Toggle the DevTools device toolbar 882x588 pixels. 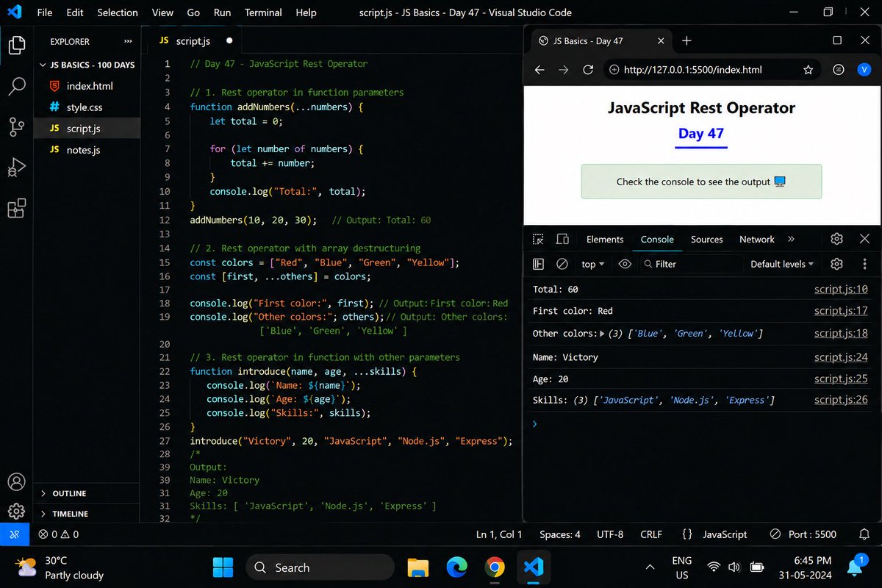point(562,239)
